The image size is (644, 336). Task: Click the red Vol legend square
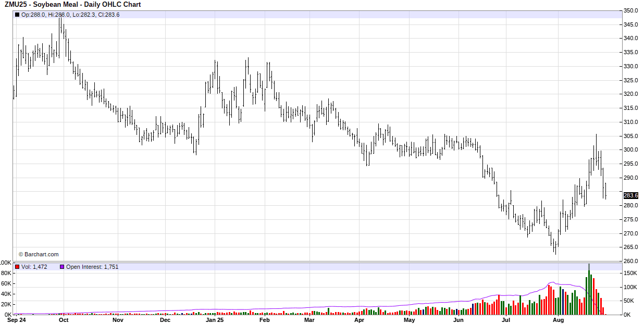tap(17, 267)
